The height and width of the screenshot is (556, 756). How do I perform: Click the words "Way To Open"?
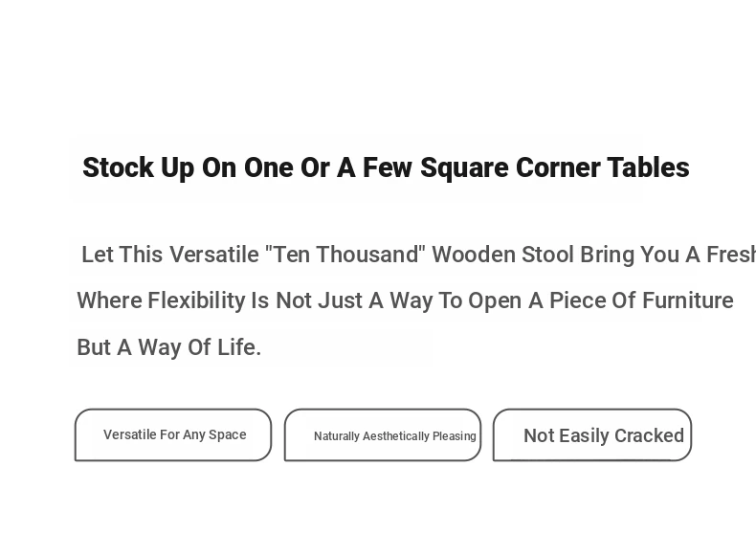coord(456,300)
